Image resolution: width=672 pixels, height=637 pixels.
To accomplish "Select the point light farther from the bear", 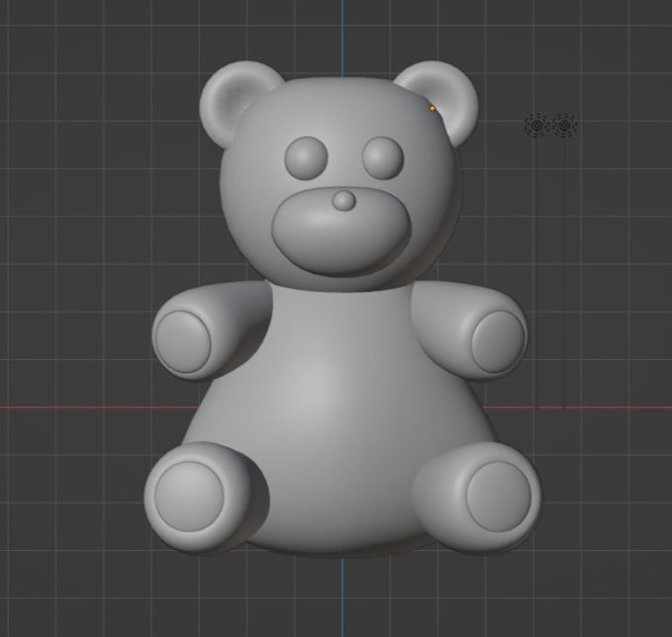I will [564, 125].
